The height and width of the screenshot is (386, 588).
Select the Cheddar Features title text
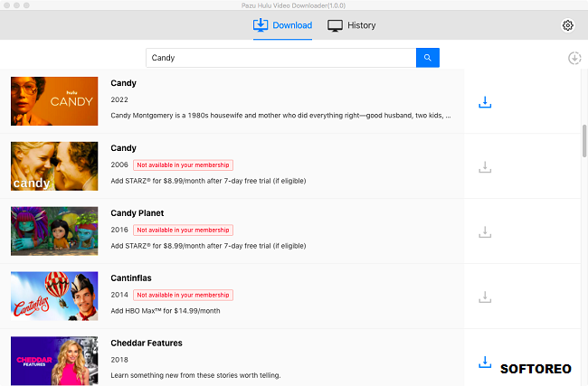coord(147,344)
